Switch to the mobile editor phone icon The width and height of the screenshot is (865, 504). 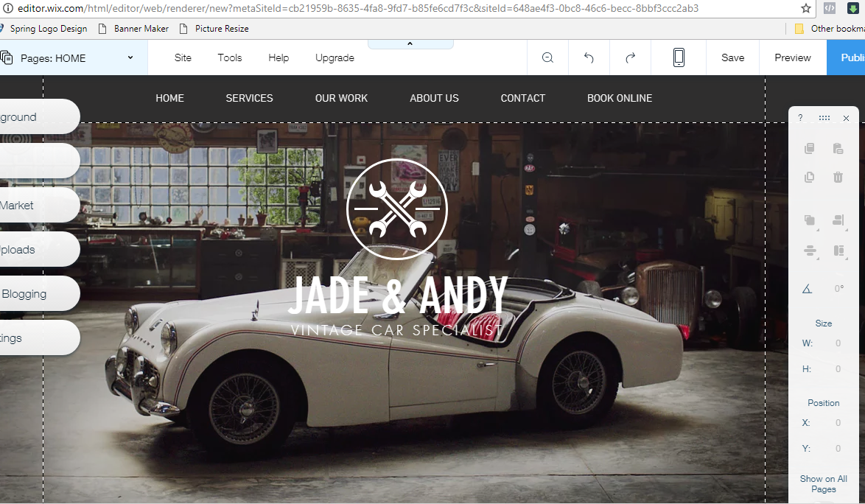(x=679, y=57)
